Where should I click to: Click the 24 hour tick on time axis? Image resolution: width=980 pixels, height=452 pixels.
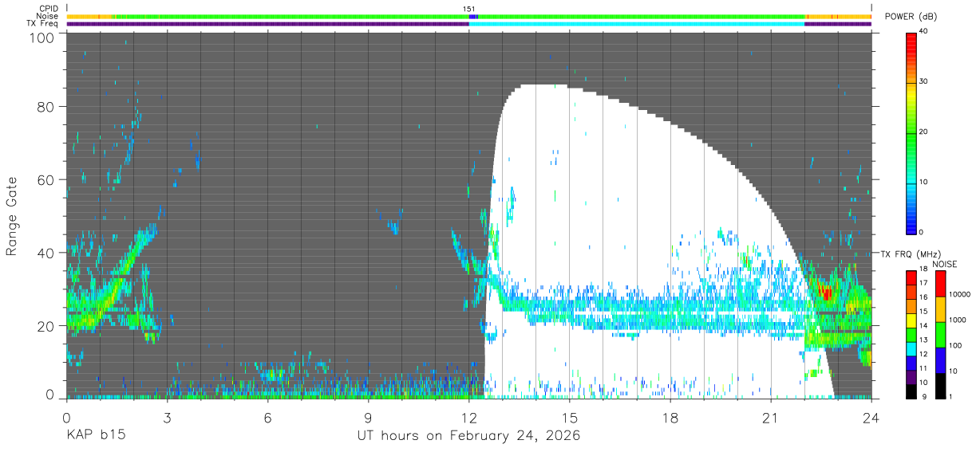pyautogui.click(x=871, y=417)
